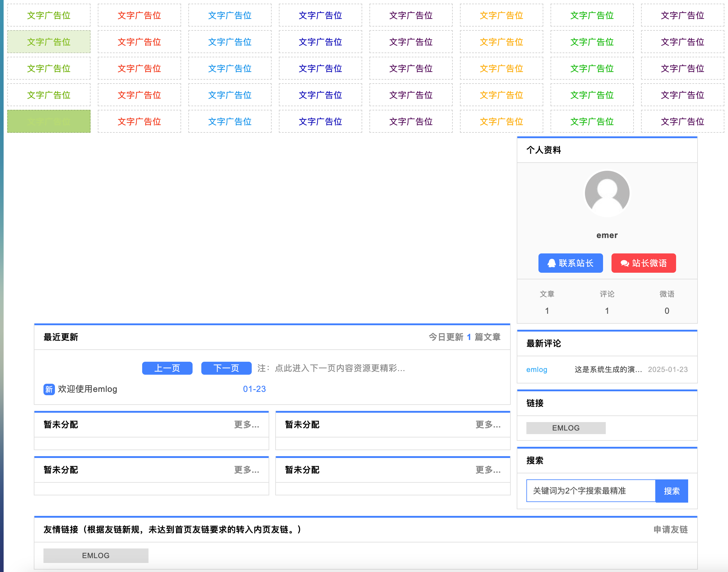Click the 2025-01-23 comment date

[x=667, y=369]
